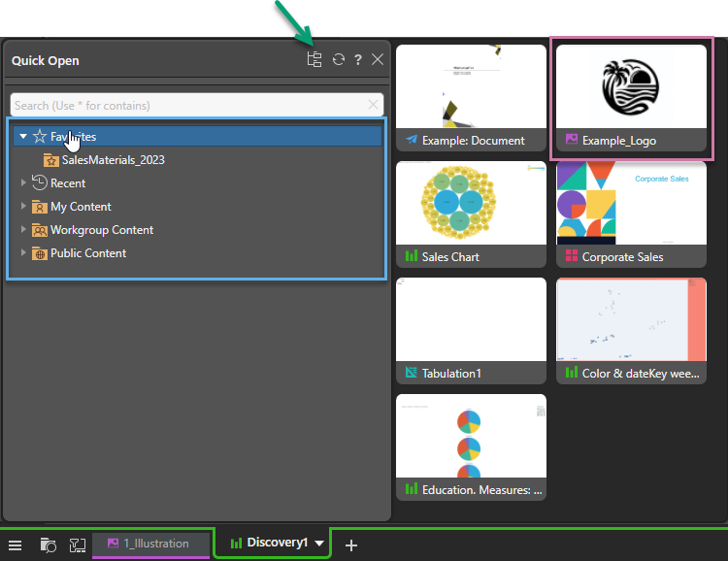The image size is (728, 561).
Task: Open Discovery1 tab dropdown arrow
Action: click(x=319, y=544)
